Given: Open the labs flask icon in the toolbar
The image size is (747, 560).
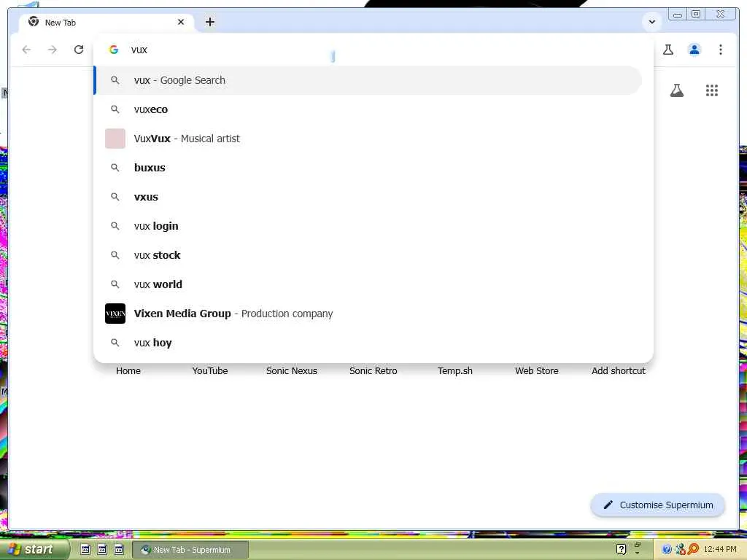Looking at the screenshot, I should click(668, 50).
